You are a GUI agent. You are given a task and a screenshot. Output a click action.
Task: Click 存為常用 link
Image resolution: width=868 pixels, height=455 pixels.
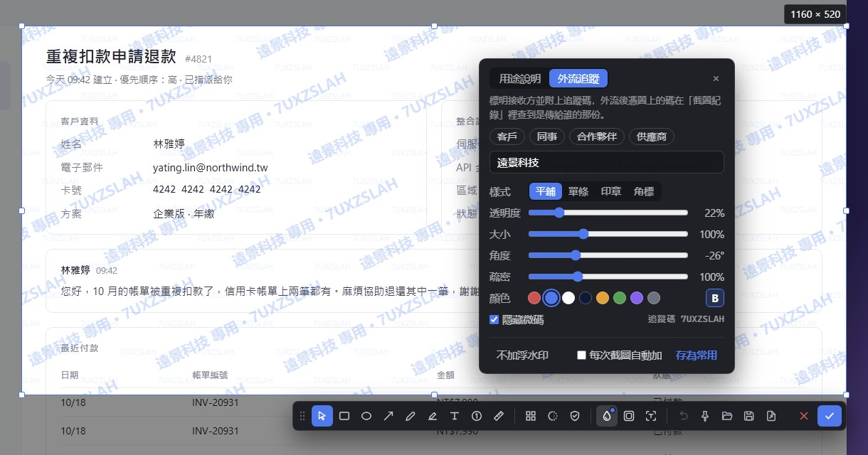pyautogui.click(x=697, y=355)
